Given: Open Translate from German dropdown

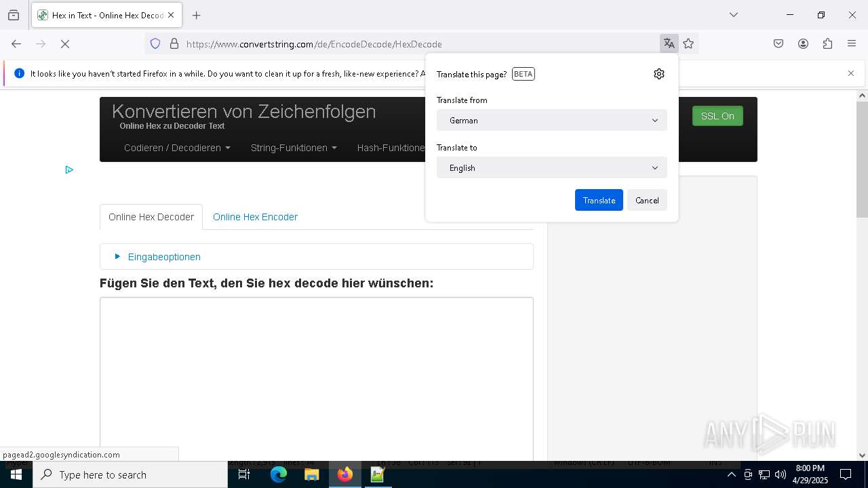Looking at the screenshot, I should [x=552, y=120].
